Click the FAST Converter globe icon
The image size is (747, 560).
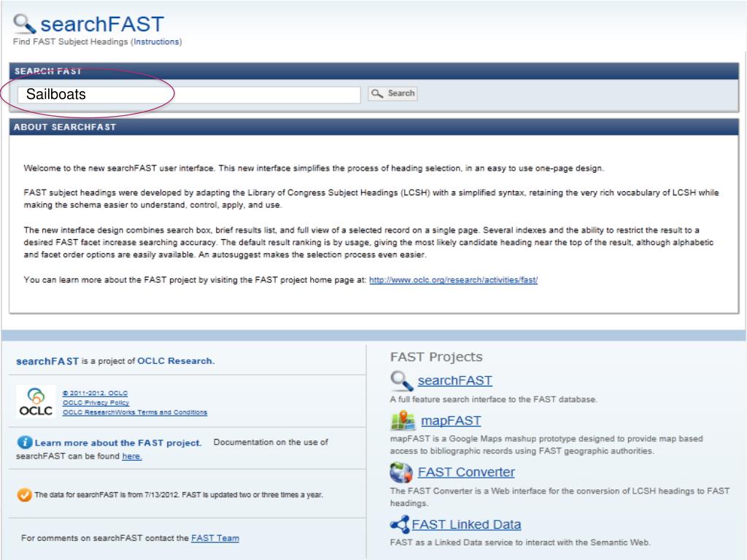(x=401, y=472)
